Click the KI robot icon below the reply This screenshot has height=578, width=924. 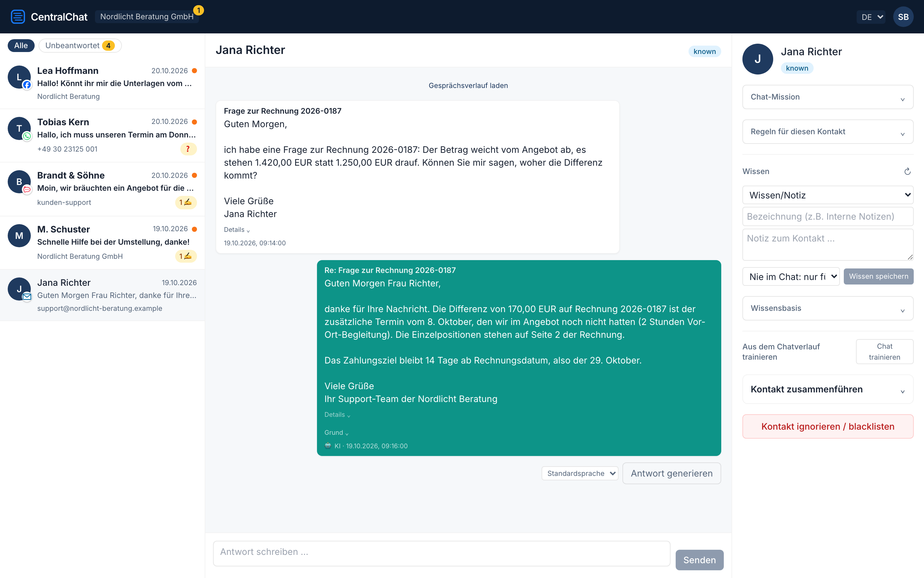(x=328, y=446)
